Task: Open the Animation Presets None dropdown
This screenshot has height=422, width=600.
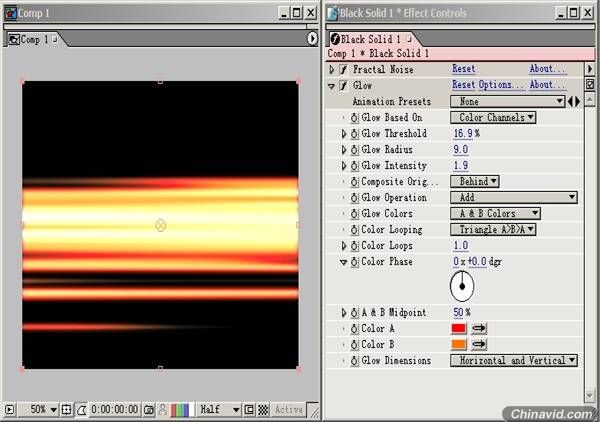Action: pos(507,101)
